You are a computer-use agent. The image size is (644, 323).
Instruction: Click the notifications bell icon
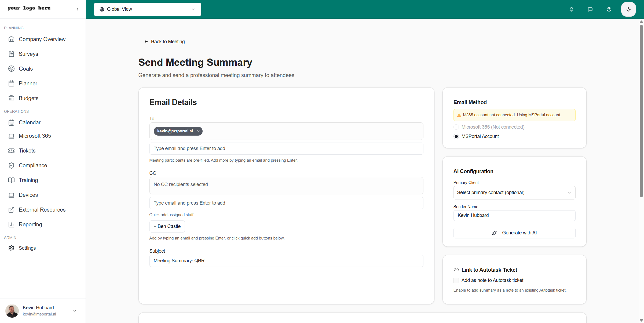click(x=571, y=9)
